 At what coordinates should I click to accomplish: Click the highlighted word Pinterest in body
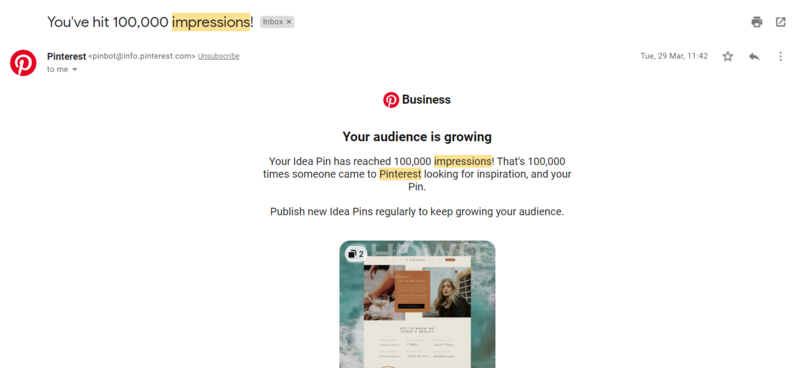coord(400,174)
